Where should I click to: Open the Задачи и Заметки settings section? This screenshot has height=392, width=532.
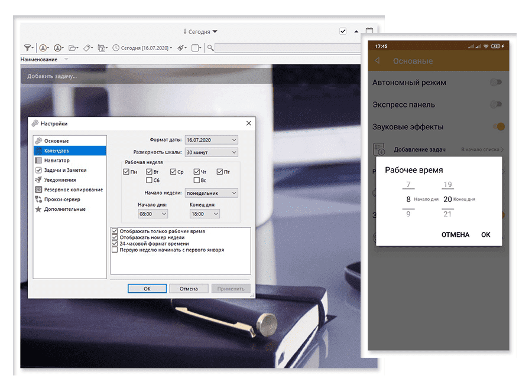(70, 170)
